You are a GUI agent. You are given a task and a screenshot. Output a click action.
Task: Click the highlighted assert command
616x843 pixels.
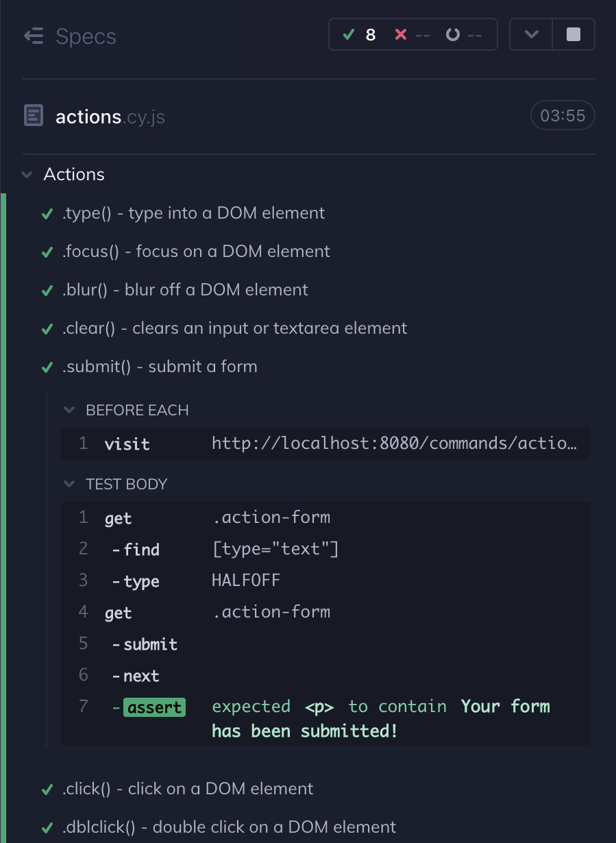point(154,707)
